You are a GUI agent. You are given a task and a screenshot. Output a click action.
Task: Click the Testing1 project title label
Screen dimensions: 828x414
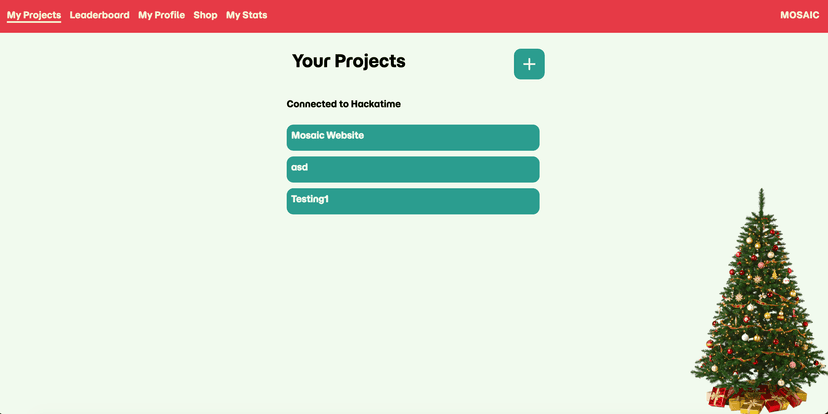pos(310,199)
